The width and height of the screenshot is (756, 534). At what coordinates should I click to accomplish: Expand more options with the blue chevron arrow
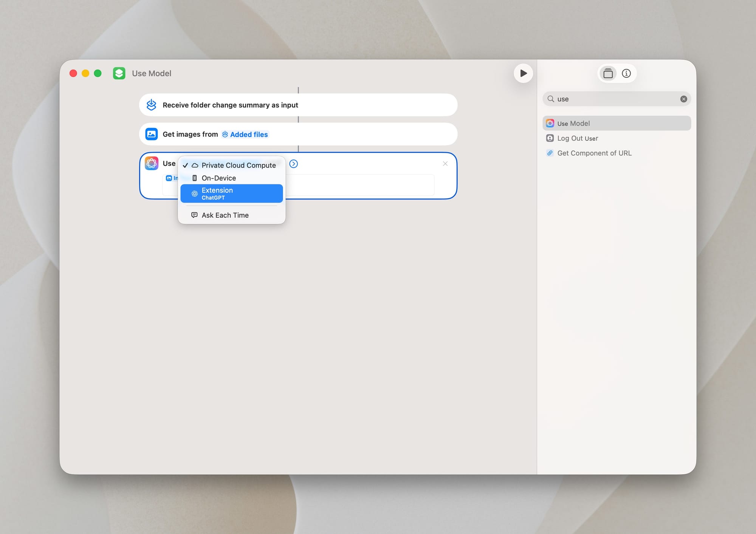(x=293, y=164)
